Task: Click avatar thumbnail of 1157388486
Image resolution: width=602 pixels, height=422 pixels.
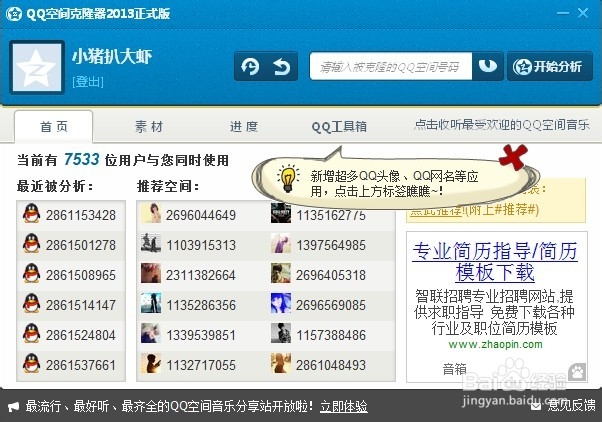Action: point(281,333)
